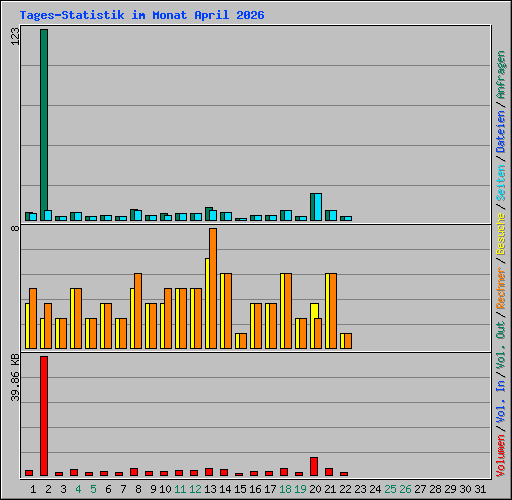The width and height of the screenshot is (512, 500).
Task: Click day label '9' on the x-axis
Action: (x=153, y=489)
